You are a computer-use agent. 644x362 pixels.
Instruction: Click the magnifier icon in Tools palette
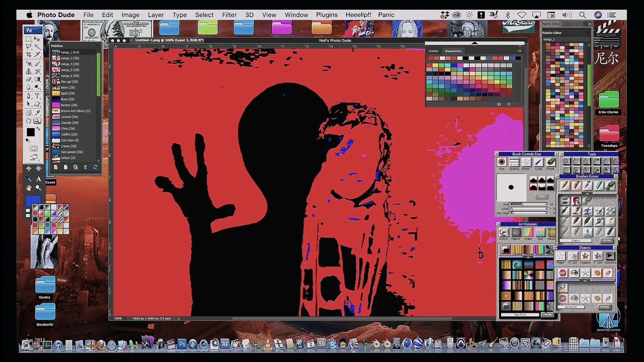click(x=567, y=161)
